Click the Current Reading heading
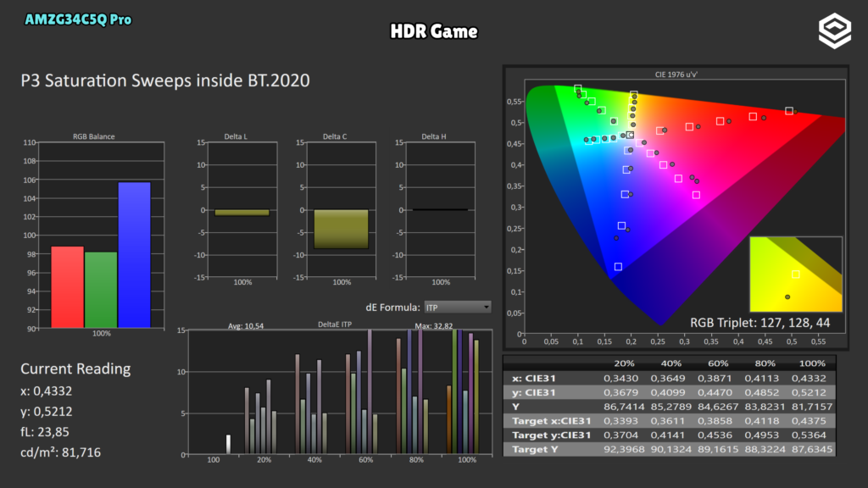Screen dimensions: 868x488 coord(75,369)
